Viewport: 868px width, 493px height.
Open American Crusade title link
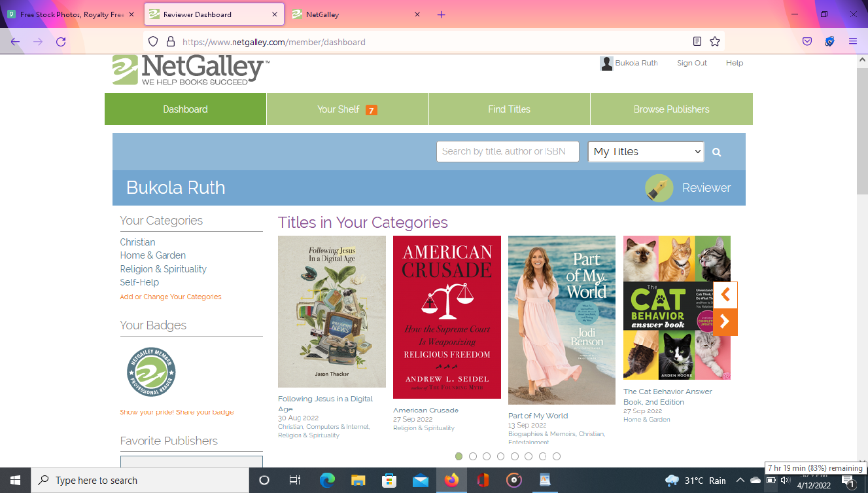426,411
